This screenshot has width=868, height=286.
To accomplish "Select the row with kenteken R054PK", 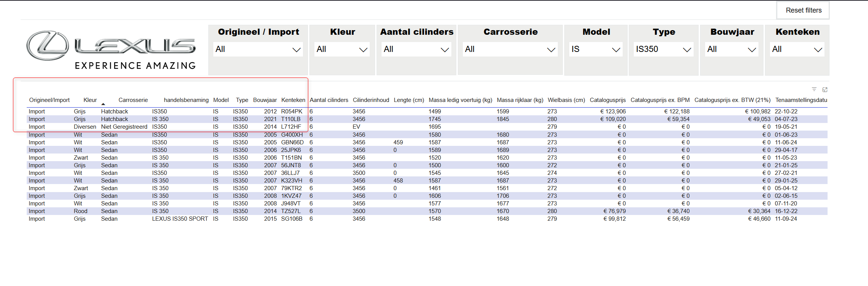I will (291, 111).
